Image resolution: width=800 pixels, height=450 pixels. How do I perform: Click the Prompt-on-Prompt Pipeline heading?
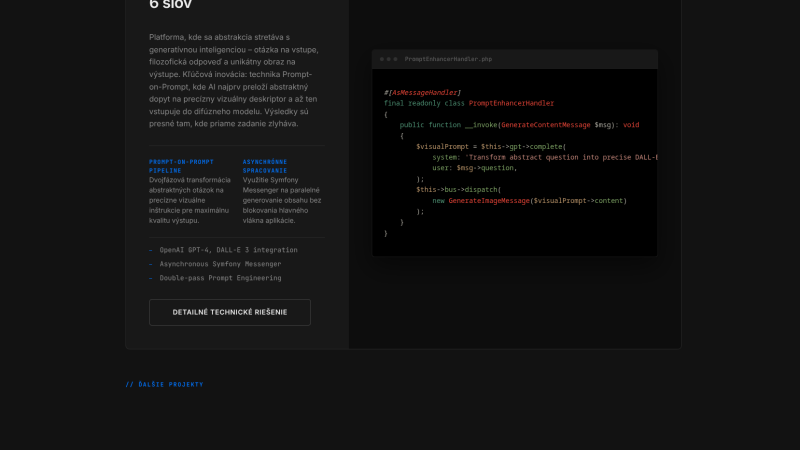pyautogui.click(x=181, y=166)
